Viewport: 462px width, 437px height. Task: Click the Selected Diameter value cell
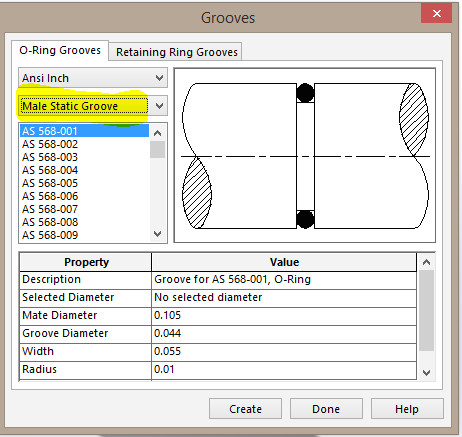coord(284,297)
